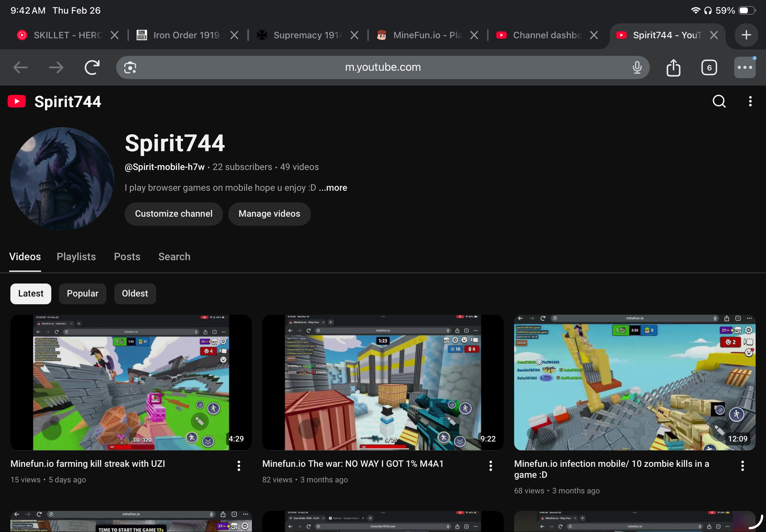Tap the microphone voice search icon
This screenshot has height=532, width=766.
tap(636, 68)
